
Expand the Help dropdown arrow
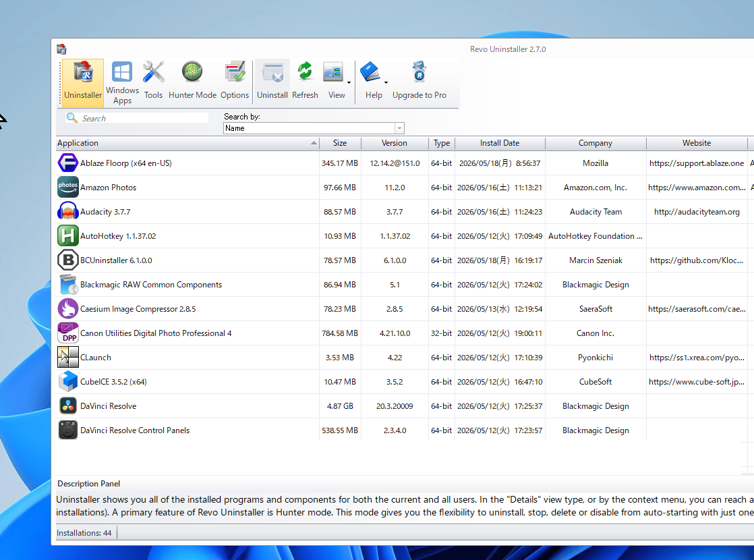[x=386, y=83]
